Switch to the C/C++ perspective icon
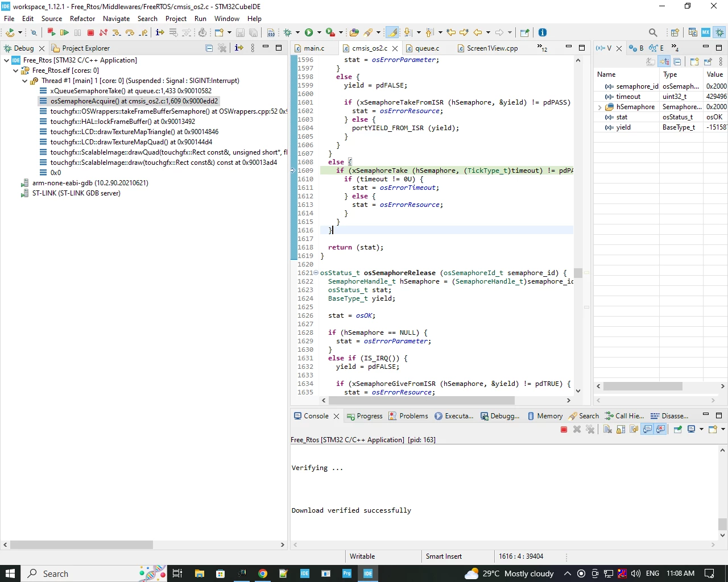 point(693,32)
